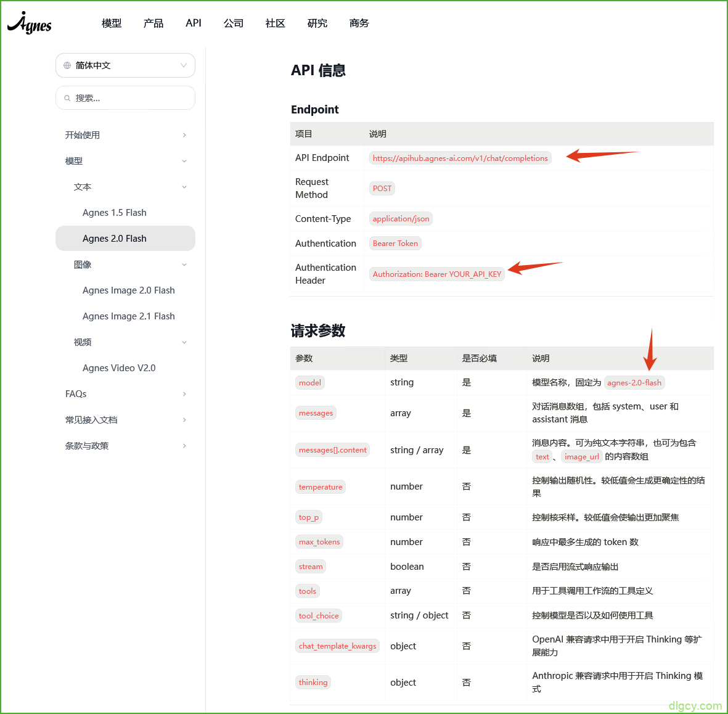Screen dimensions: 728x714
Task: Open the 模型 top navigation menu
Action: click(x=112, y=23)
